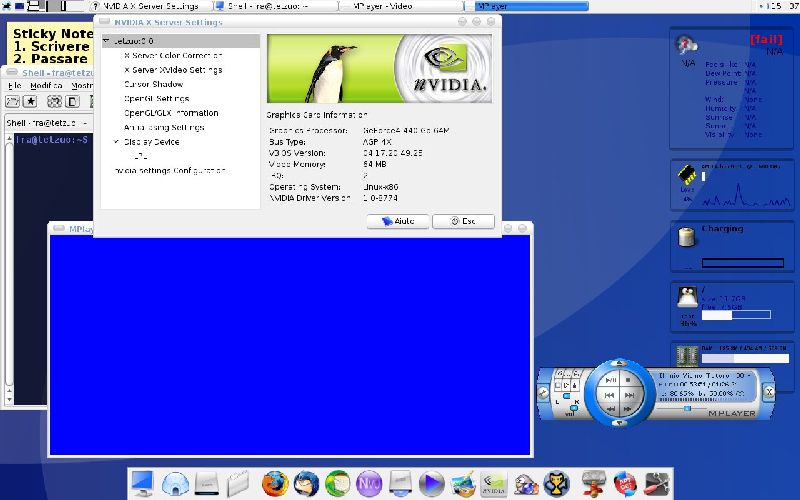Open the Modifica menu in Shell window
The image size is (800, 500).
coord(46,85)
